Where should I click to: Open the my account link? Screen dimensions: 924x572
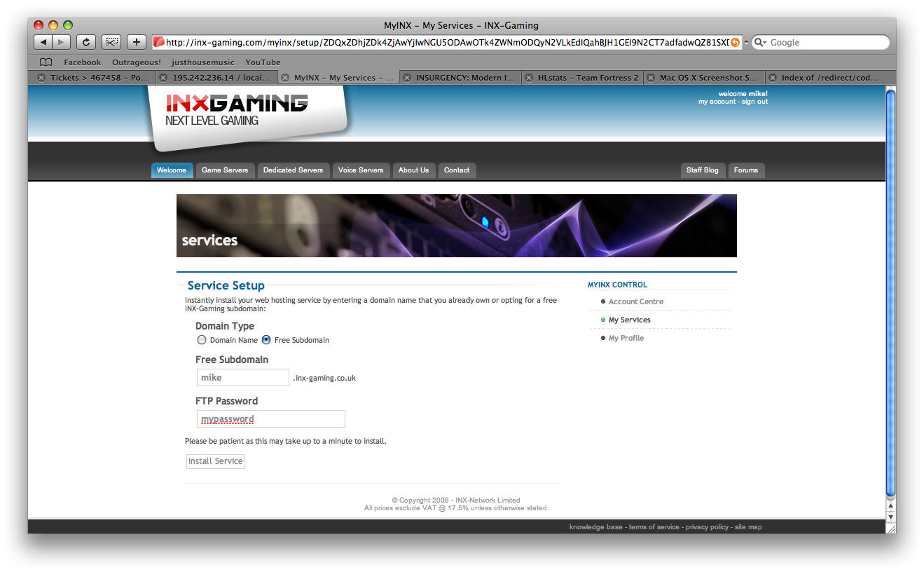click(x=717, y=102)
